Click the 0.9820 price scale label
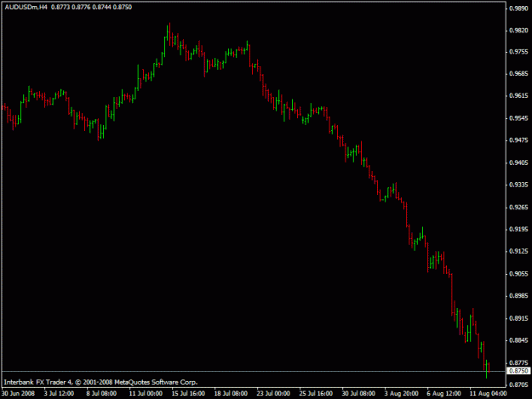Image resolution: width=532 pixels, height=399 pixels. coord(518,31)
